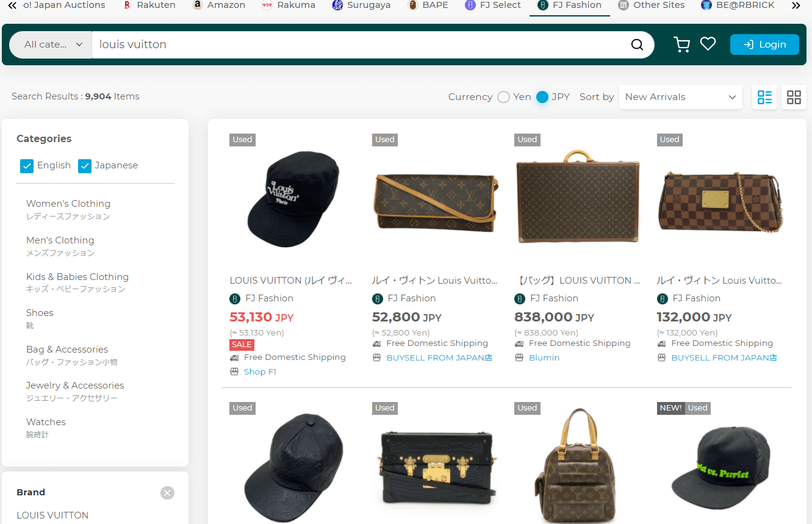812x524 pixels.
Task: Switch to grid view layout icon
Action: click(794, 97)
